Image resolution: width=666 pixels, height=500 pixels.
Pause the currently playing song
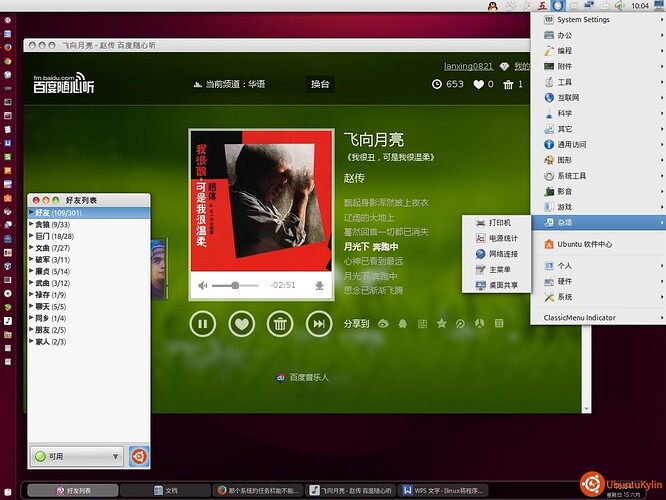[x=203, y=323]
